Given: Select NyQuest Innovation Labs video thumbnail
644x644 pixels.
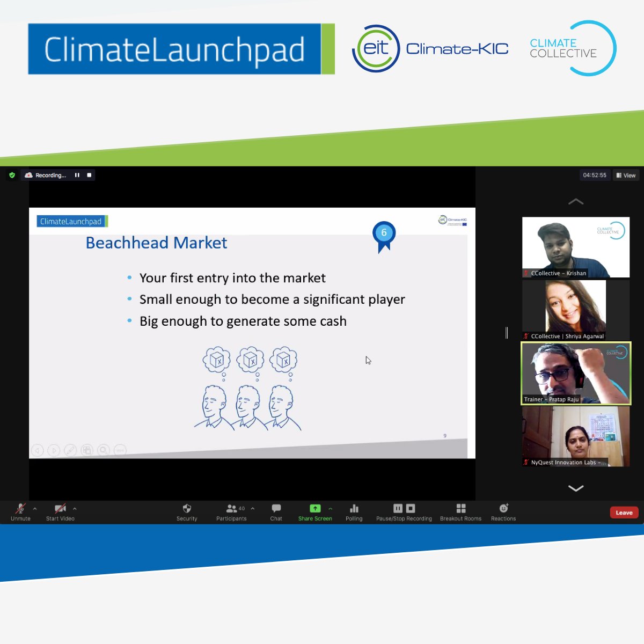Looking at the screenshot, I should pos(576,436).
